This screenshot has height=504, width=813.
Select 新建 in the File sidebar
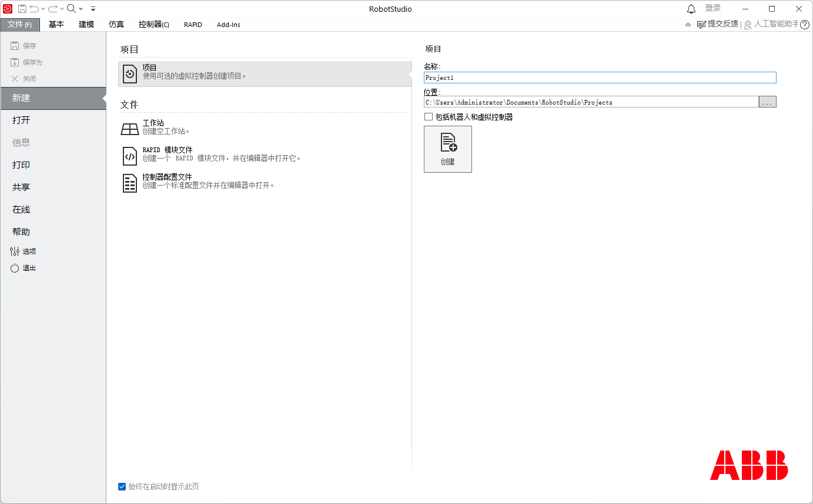tap(53, 98)
